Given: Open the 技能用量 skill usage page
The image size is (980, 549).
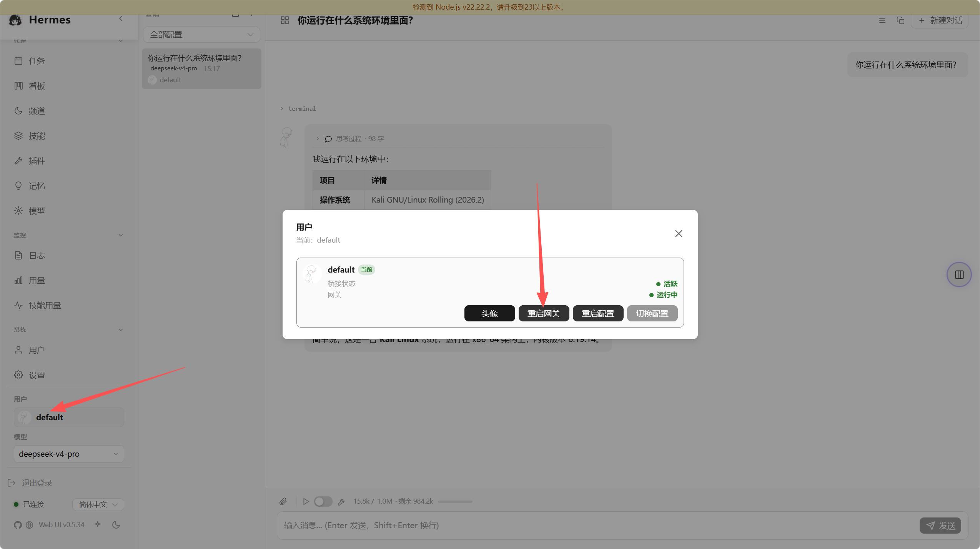Looking at the screenshot, I should coord(69,305).
